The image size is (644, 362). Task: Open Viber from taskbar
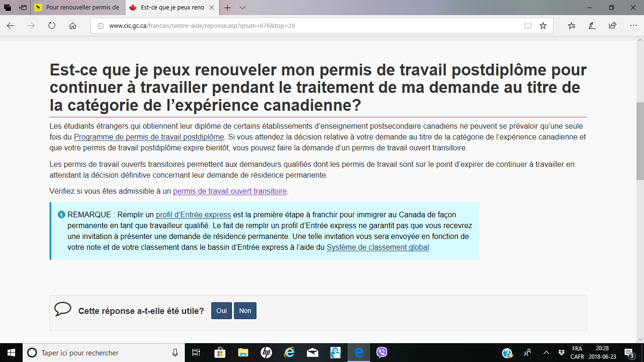(381, 353)
